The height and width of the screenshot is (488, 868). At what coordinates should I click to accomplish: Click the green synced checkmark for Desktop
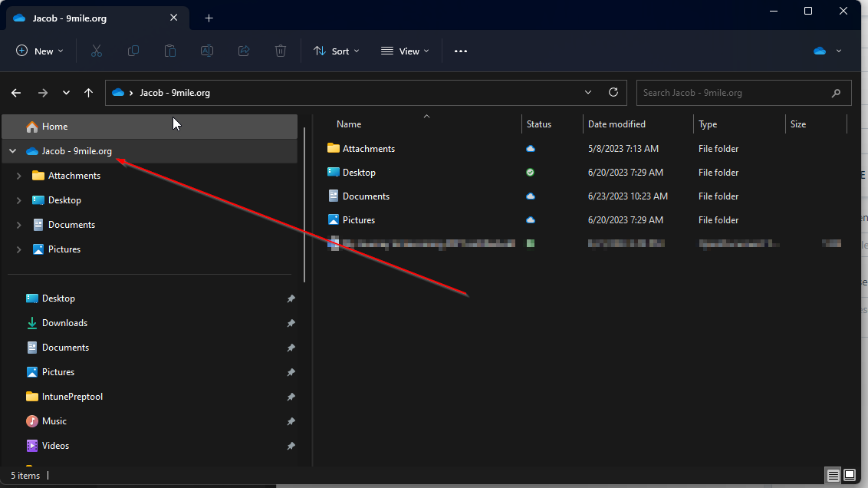point(531,173)
